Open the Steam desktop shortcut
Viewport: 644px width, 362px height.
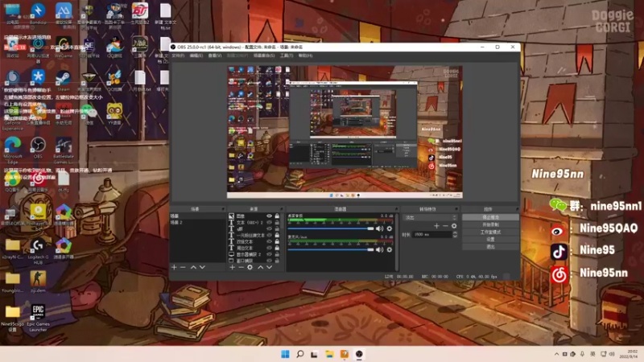tap(64, 80)
